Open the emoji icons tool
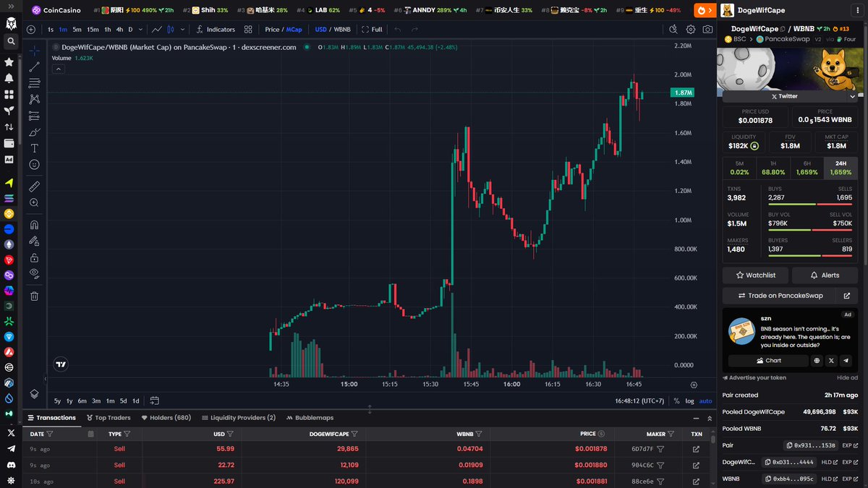868x488 pixels. [34, 165]
